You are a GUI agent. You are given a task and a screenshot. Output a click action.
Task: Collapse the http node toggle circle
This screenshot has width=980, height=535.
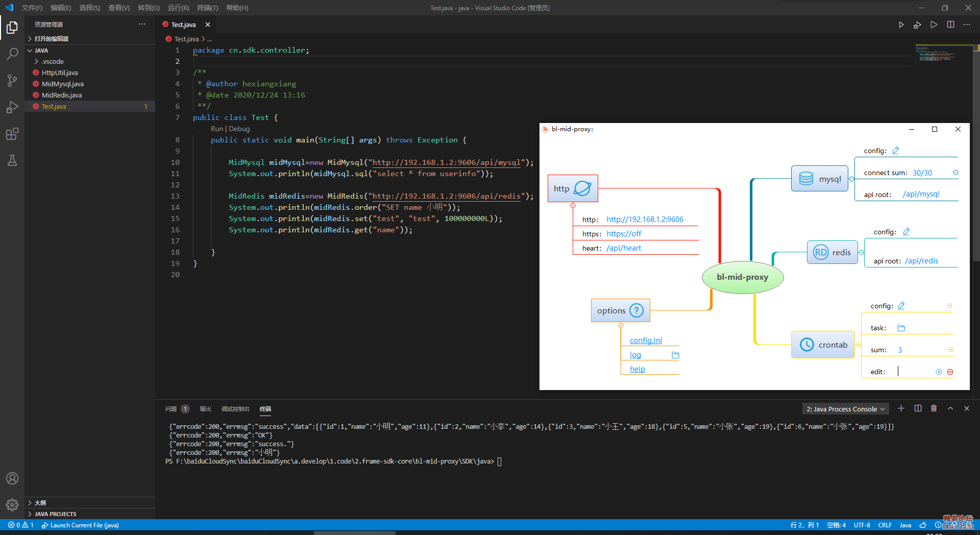(x=573, y=205)
